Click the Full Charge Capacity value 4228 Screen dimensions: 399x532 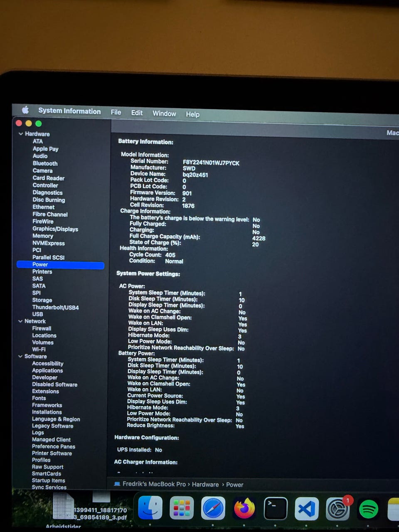pos(259,238)
